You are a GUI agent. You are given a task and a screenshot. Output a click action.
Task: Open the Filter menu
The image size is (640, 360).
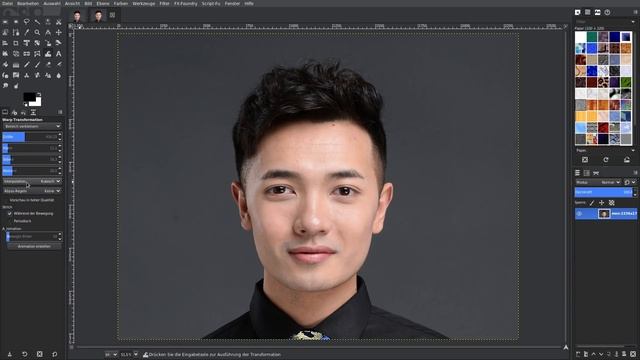164,3
